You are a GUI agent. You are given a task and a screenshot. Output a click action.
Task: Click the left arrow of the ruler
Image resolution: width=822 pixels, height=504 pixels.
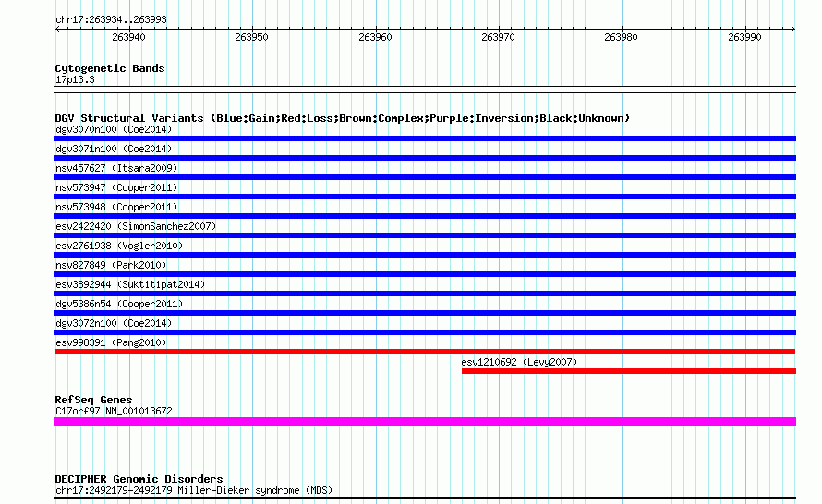click(x=57, y=30)
